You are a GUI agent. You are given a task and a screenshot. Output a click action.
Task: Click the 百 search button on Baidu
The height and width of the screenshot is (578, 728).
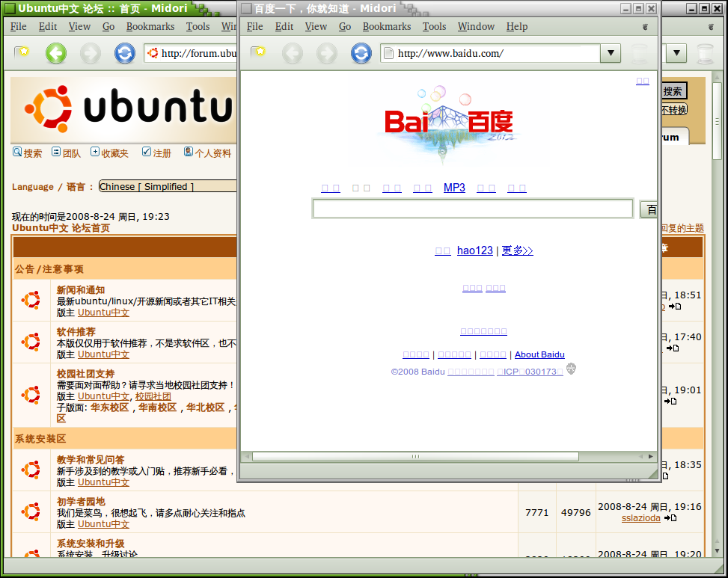coord(648,209)
